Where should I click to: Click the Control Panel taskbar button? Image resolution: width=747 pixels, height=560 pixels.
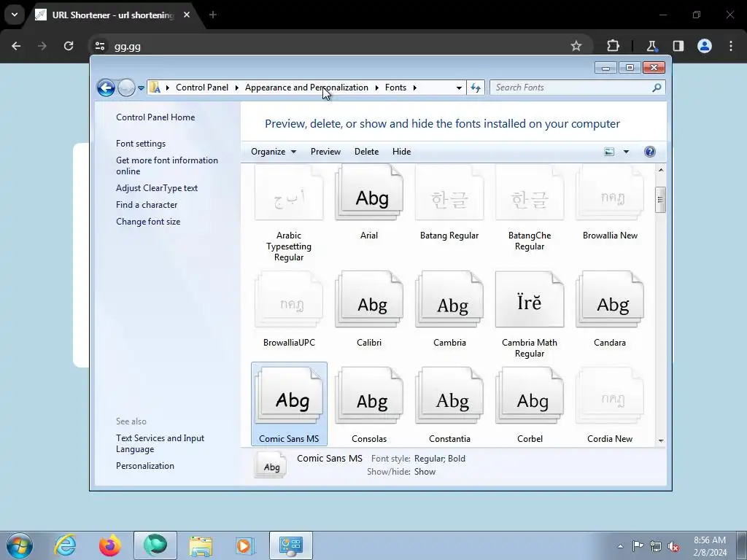coord(291,545)
